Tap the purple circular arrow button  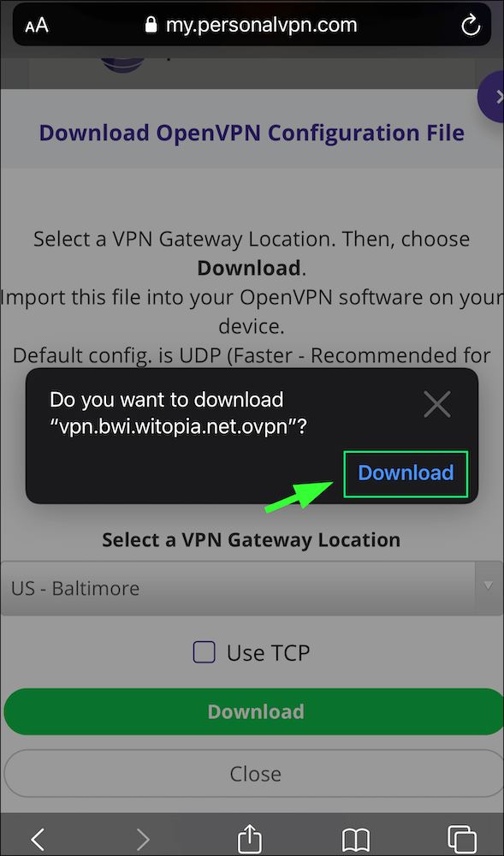click(x=492, y=98)
